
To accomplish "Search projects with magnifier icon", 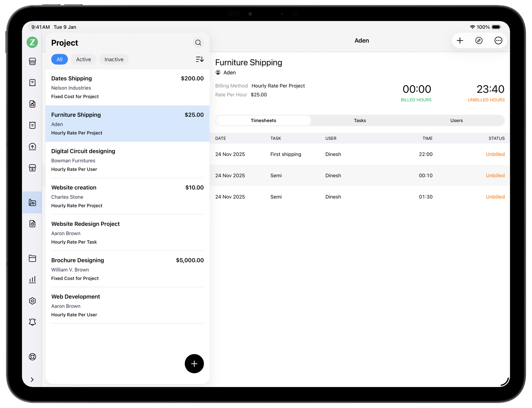I will (x=198, y=43).
